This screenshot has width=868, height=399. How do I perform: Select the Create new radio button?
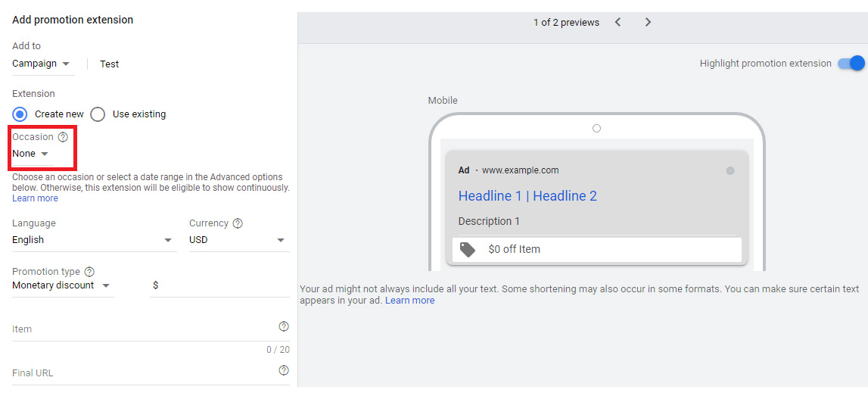(20, 114)
